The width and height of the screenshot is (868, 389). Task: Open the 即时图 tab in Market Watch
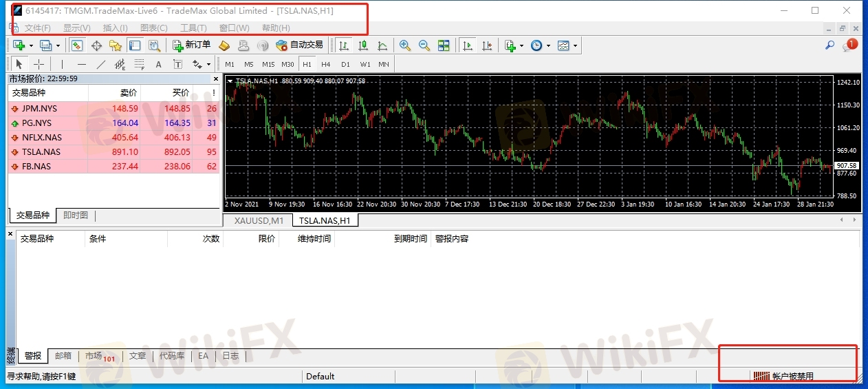(x=76, y=215)
